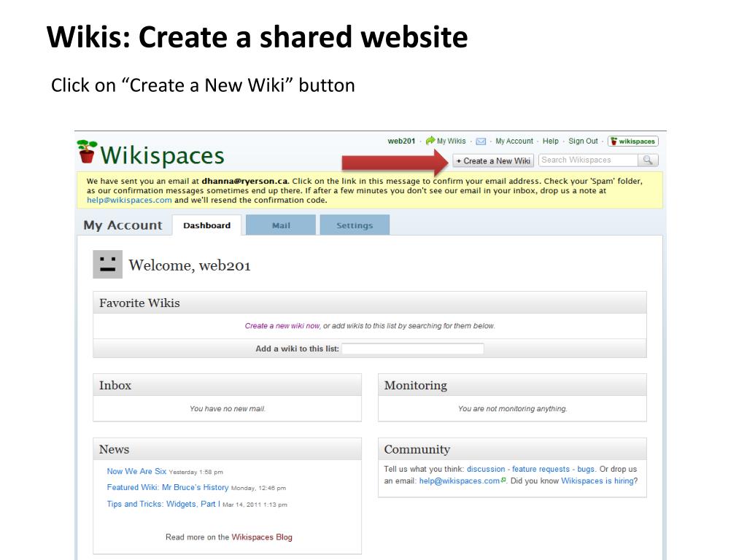Click 'You are not monitoring anything.' text
The width and height of the screenshot is (747, 560).
pyautogui.click(x=513, y=408)
